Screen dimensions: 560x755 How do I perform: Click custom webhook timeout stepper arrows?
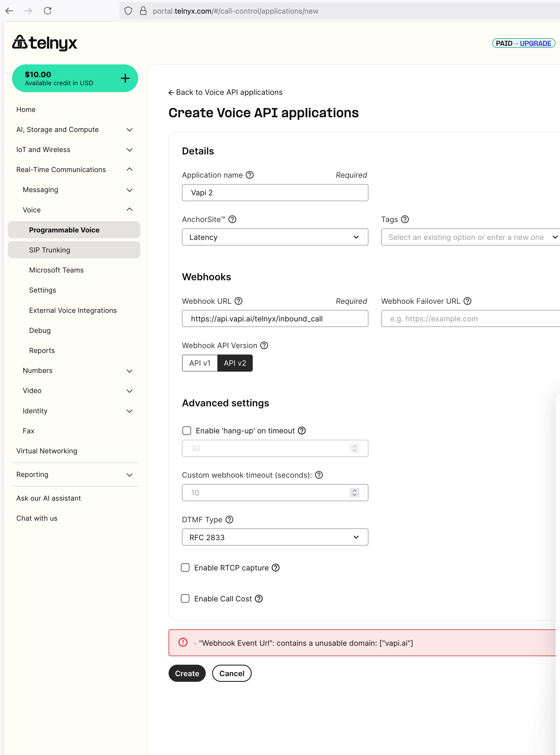[x=354, y=492]
